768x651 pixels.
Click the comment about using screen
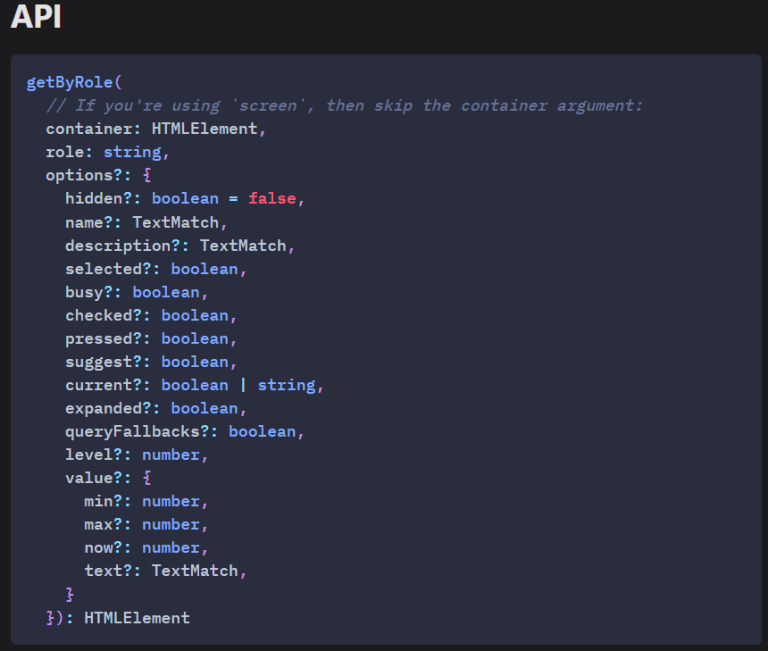(x=344, y=106)
